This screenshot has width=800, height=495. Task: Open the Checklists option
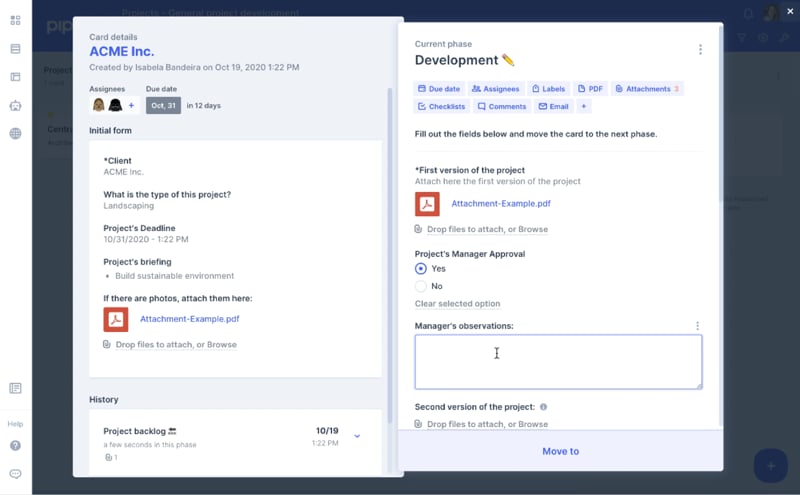441,106
